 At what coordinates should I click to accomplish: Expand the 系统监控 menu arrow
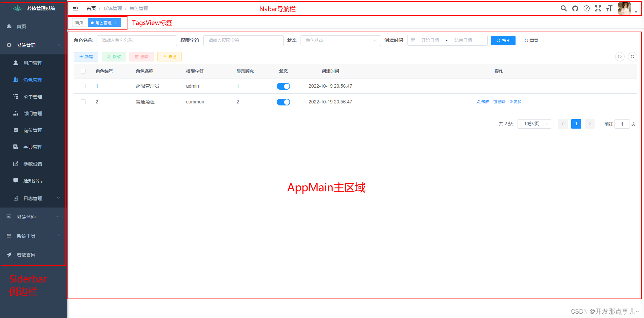point(58,217)
